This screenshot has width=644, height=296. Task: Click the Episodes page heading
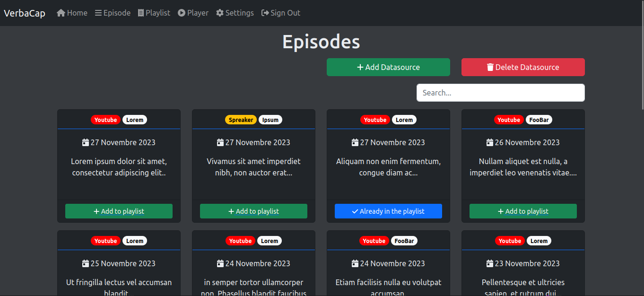321,42
